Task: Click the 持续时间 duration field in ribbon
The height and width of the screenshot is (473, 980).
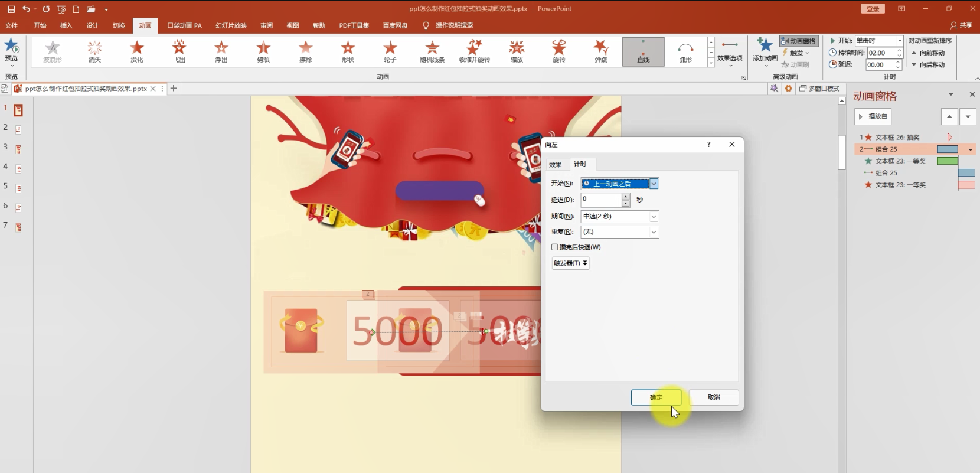Action: click(881, 53)
